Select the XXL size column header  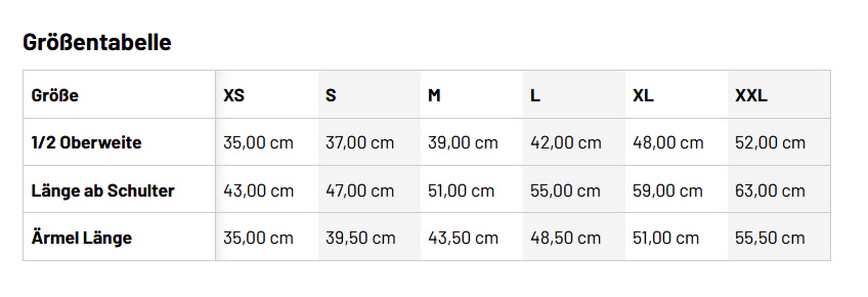751,95
